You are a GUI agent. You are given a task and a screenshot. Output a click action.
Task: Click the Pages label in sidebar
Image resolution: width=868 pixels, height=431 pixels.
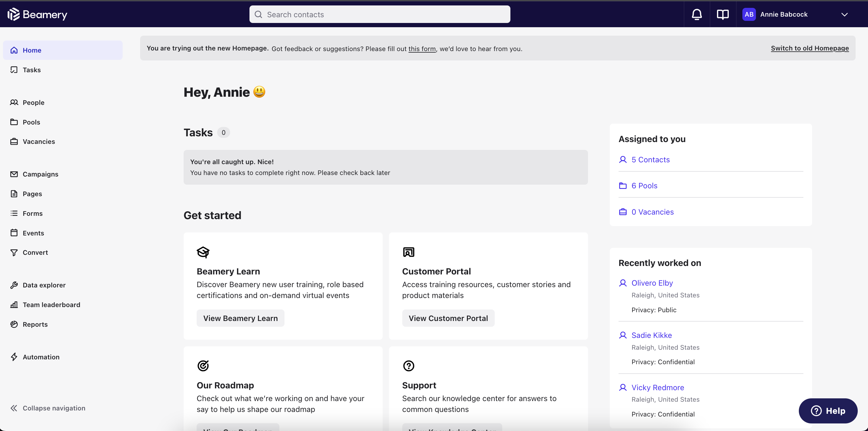coord(32,194)
